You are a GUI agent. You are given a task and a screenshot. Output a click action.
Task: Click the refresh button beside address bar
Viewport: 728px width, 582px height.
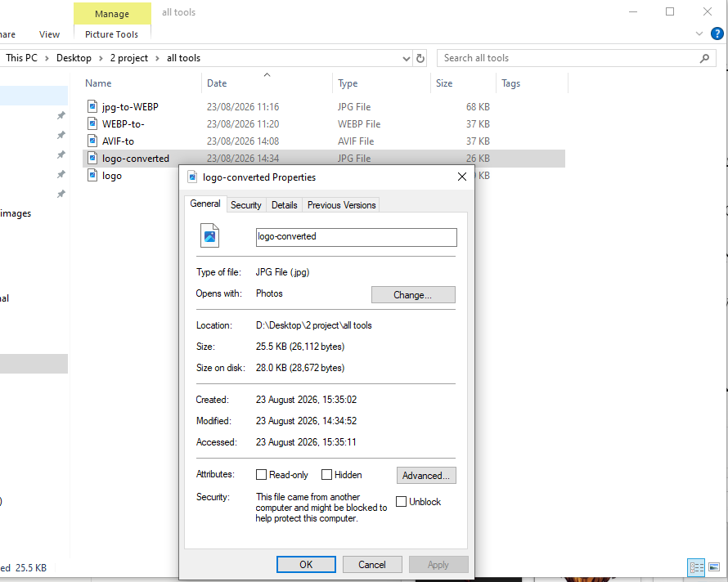click(x=420, y=59)
